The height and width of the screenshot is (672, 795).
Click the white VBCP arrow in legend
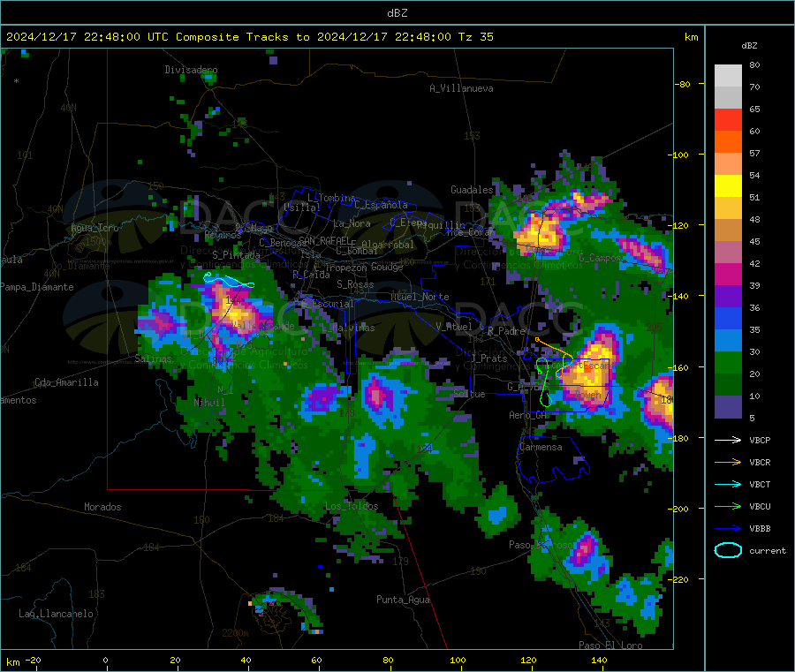pyautogui.click(x=728, y=440)
